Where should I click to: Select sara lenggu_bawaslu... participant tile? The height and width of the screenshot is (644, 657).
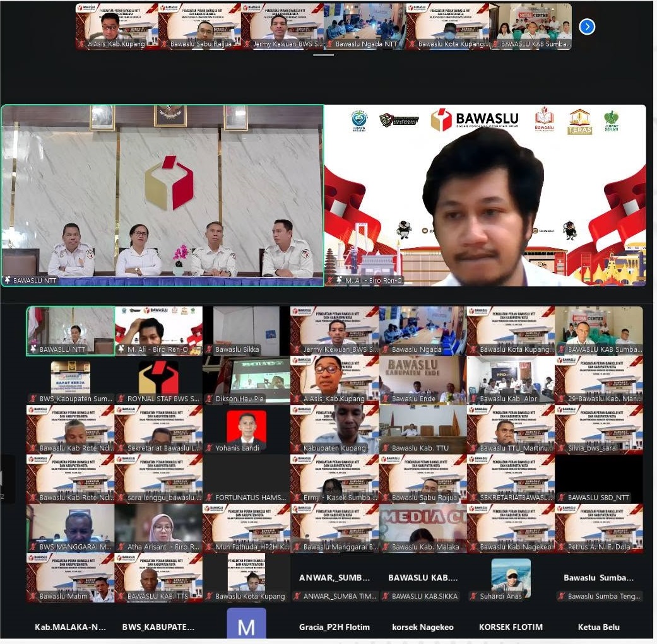click(158, 479)
